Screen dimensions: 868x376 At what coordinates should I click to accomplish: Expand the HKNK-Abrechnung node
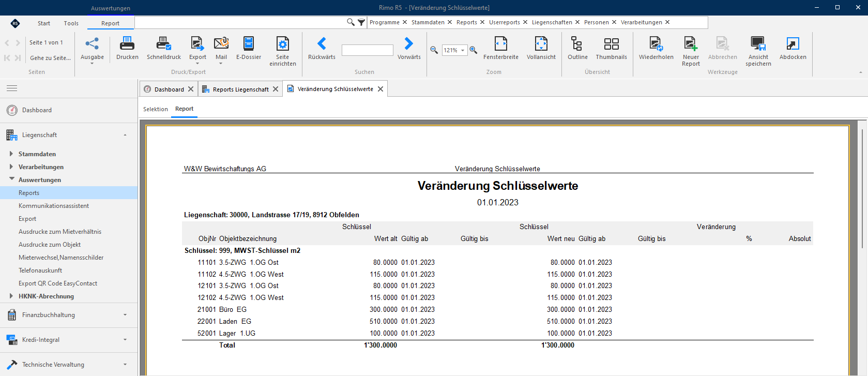pyautogui.click(x=11, y=296)
